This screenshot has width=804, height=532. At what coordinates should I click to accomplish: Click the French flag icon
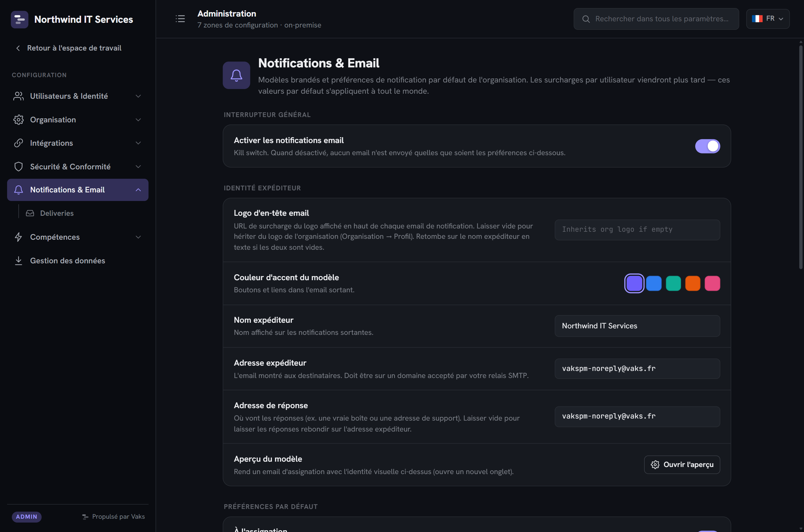coord(757,19)
